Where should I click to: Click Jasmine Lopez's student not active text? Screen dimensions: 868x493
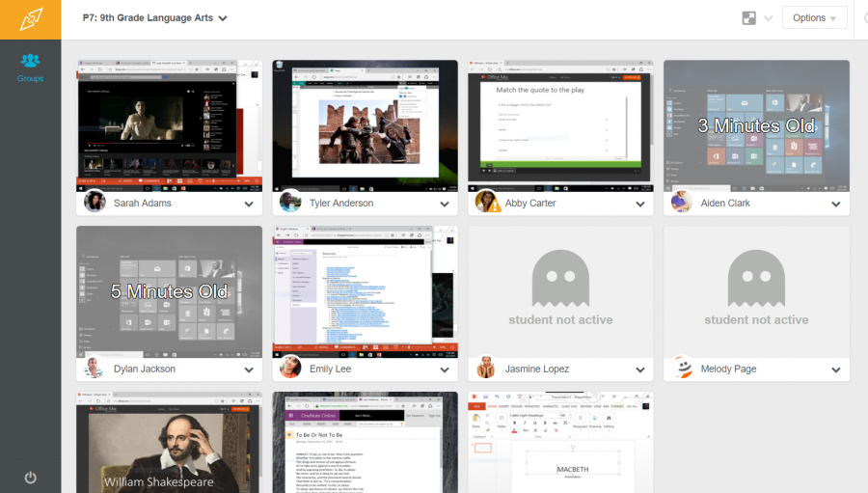560,319
